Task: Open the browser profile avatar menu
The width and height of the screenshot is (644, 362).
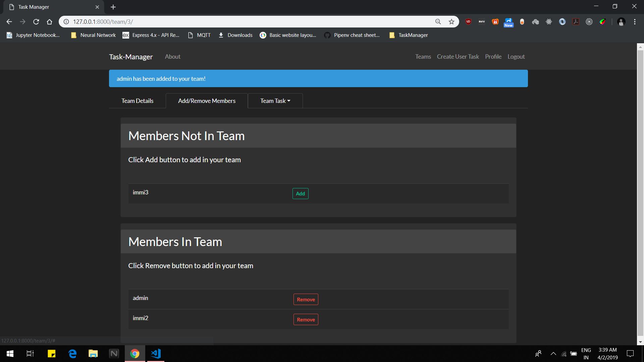Action: [x=621, y=21]
